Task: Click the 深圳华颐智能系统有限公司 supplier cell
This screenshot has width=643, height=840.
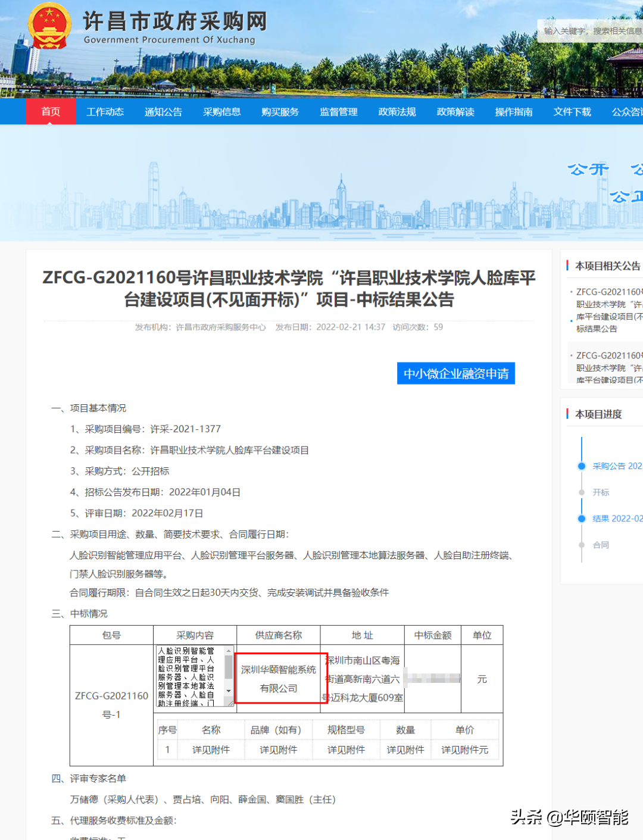Action: 279,679
